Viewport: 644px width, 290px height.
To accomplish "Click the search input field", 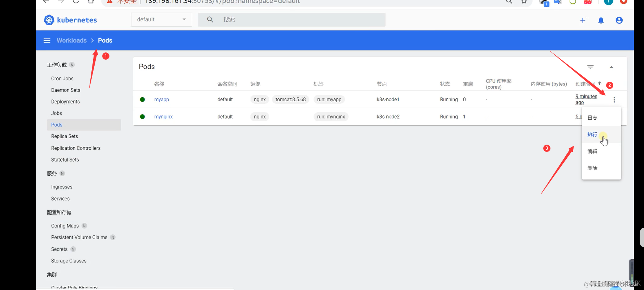I will pos(291,20).
